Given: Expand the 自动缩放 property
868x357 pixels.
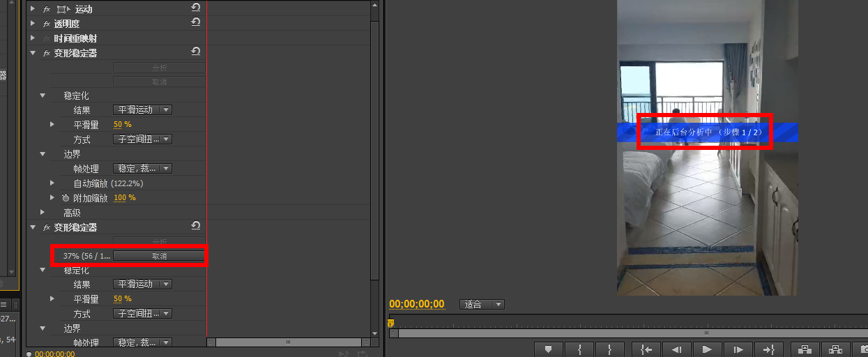Looking at the screenshot, I should click(52, 183).
